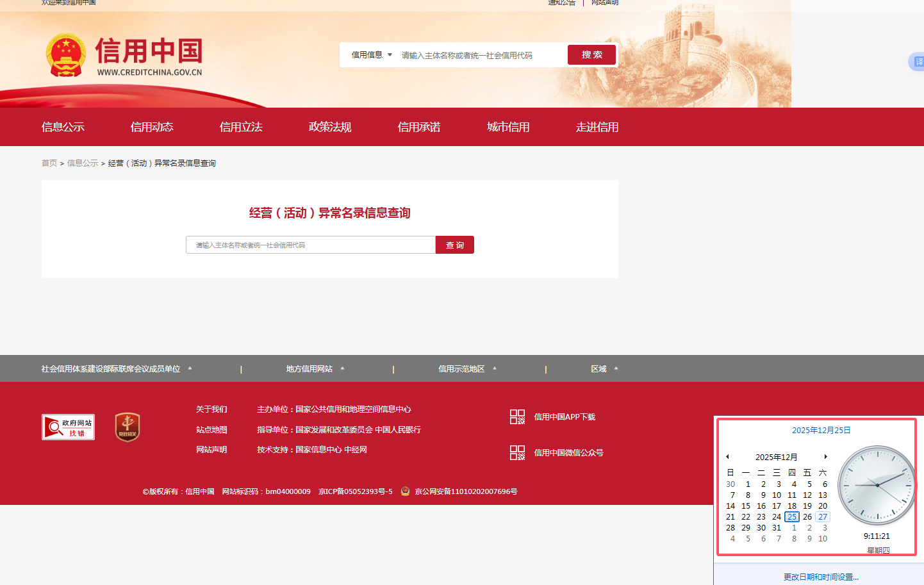Open the 关于我们 link in footer
This screenshot has height=585, width=924.
click(x=212, y=409)
